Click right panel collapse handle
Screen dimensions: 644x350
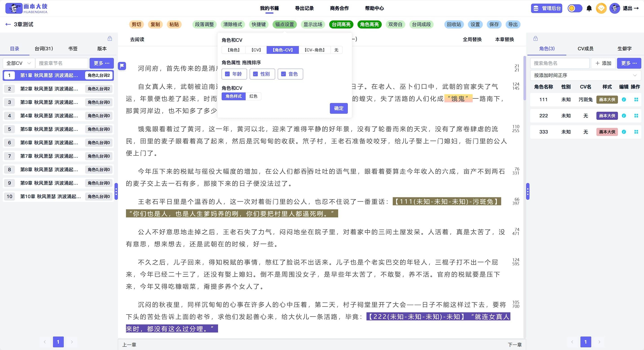[527, 191]
